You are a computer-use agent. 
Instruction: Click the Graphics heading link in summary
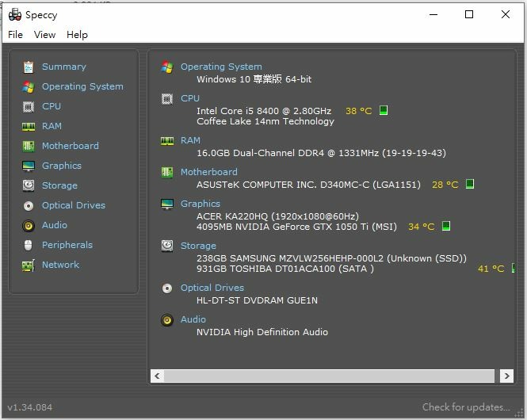click(200, 204)
